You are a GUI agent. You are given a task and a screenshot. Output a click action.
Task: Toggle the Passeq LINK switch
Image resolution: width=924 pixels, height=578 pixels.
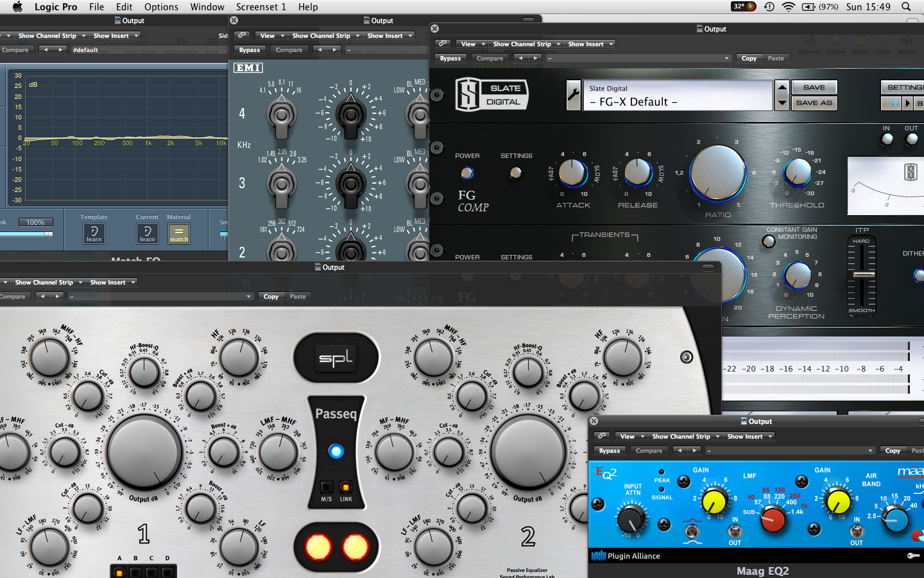click(x=346, y=487)
